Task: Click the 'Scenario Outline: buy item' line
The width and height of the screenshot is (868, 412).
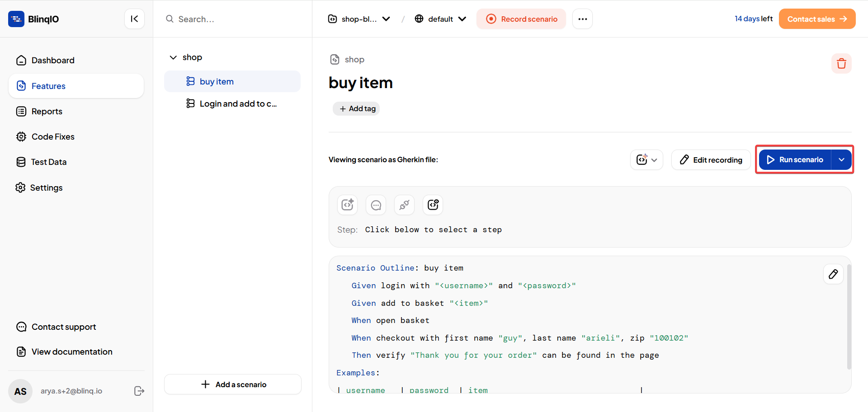Action: click(400, 268)
